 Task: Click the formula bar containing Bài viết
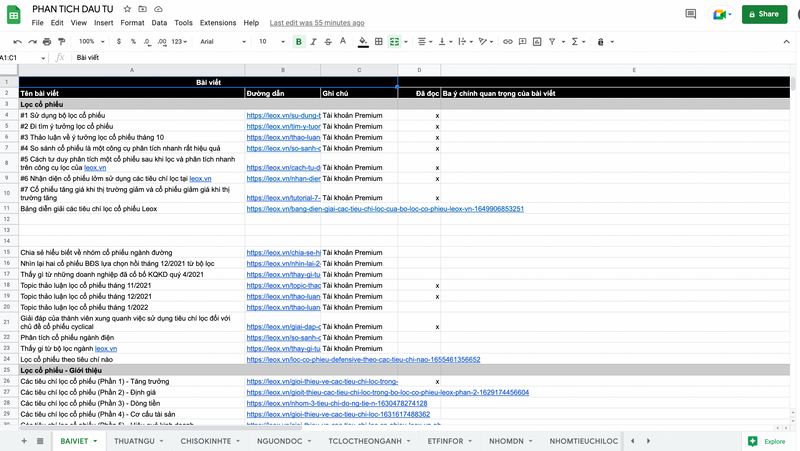[x=434, y=58]
